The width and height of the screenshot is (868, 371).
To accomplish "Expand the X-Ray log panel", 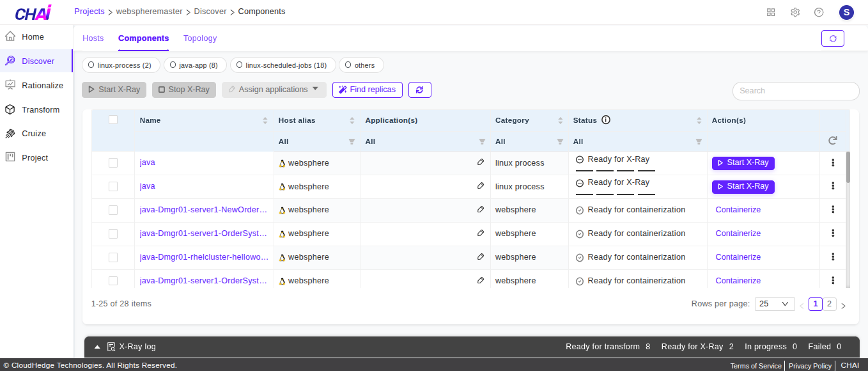I will 97,347.
